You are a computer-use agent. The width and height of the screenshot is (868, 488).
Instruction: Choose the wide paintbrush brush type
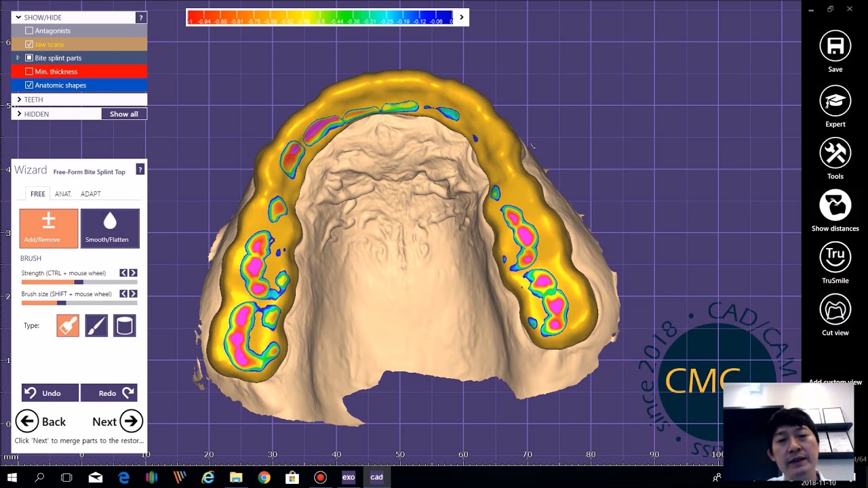coord(68,326)
